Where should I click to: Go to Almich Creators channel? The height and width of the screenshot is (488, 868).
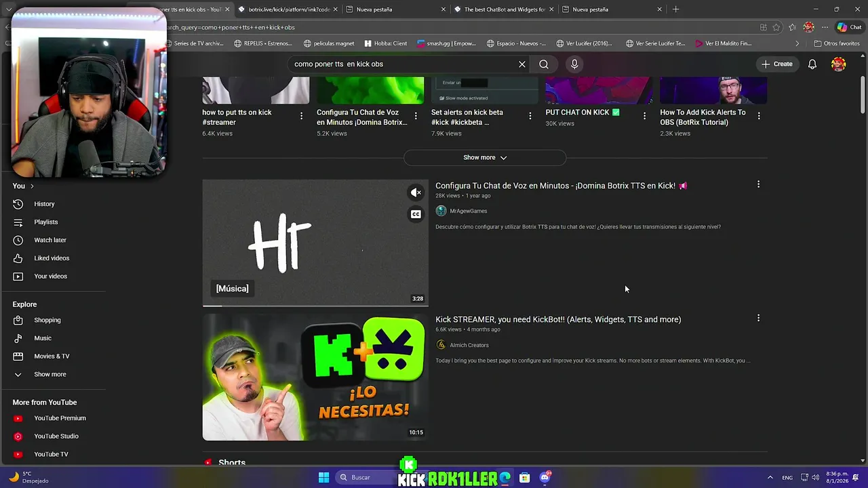[x=469, y=345]
